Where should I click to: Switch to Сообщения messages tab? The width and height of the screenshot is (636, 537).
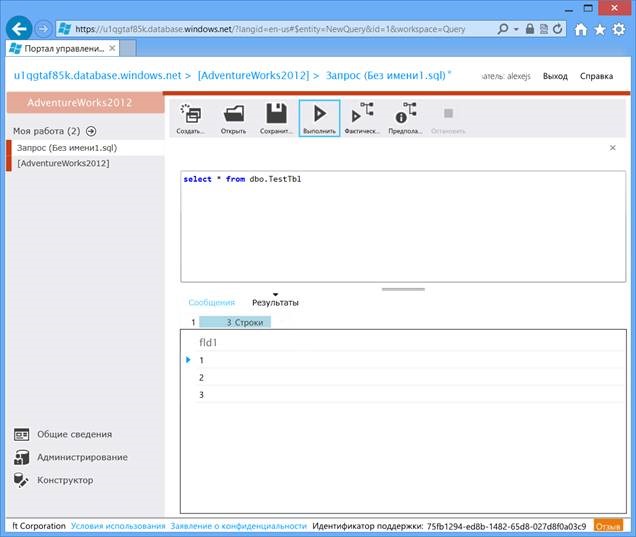(x=211, y=303)
